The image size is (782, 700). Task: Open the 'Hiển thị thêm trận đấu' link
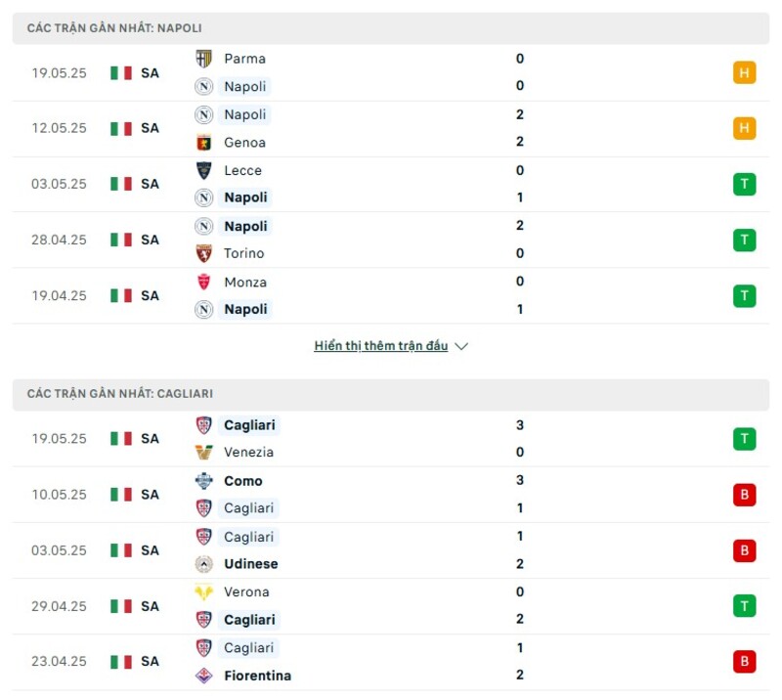381,346
